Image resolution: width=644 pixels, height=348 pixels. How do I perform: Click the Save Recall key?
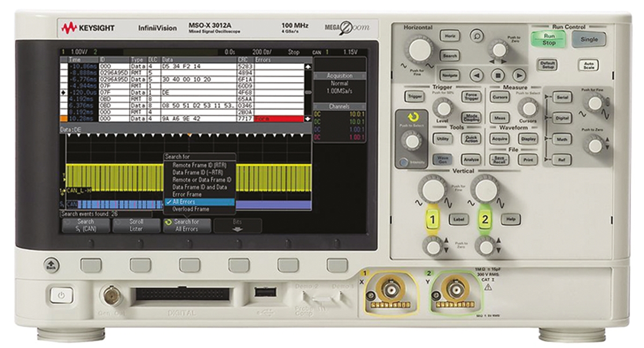[x=499, y=159]
